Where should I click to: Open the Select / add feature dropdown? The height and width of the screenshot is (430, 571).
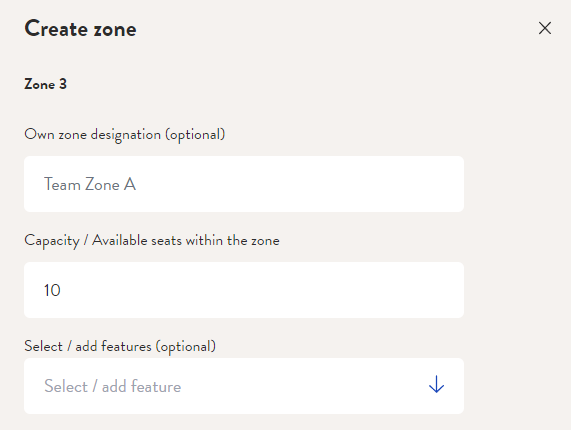244,386
